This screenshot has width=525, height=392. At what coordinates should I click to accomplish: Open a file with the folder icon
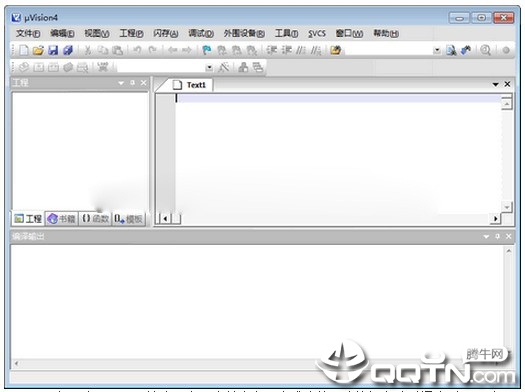(39, 50)
